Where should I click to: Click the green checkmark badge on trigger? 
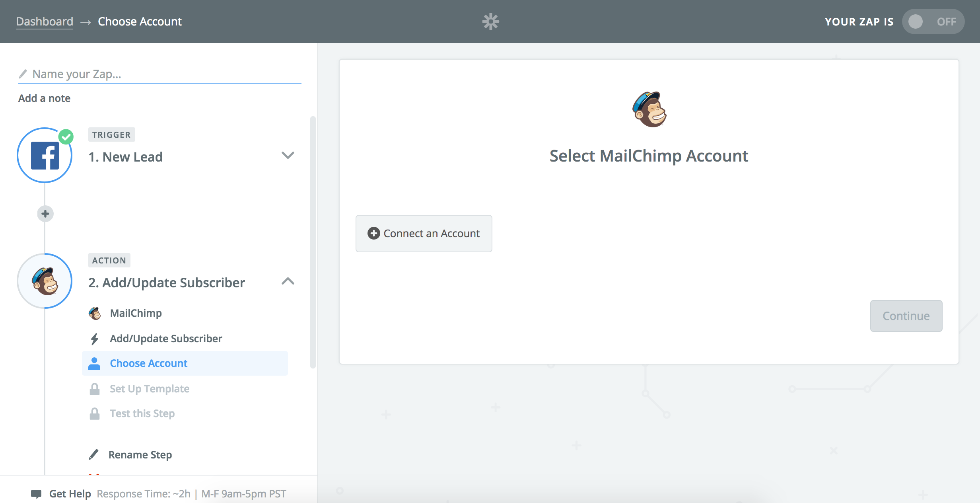[x=66, y=137]
